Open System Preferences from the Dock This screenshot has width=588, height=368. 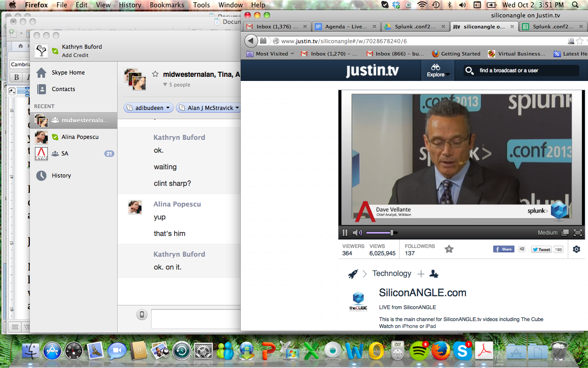pos(203,351)
